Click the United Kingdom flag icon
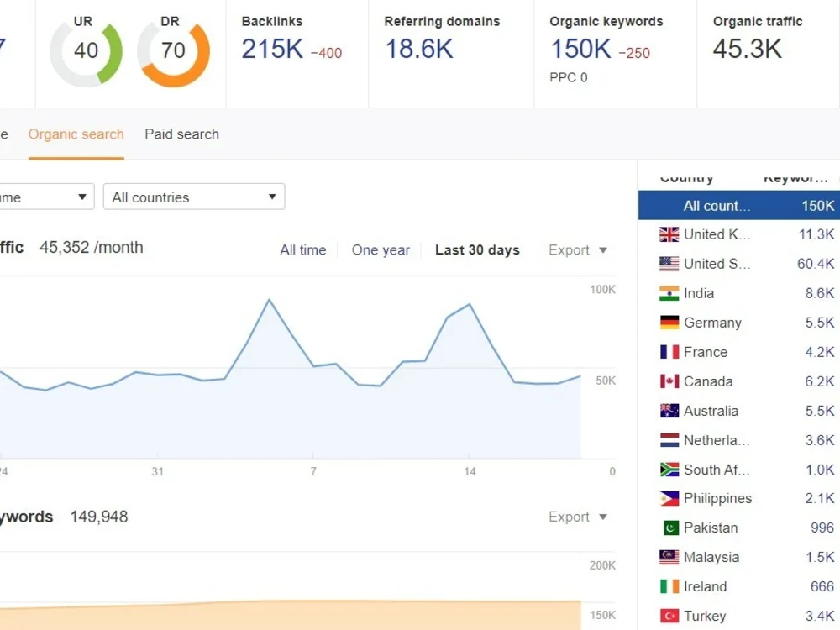Image resolution: width=840 pixels, height=630 pixels. [669, 234]
